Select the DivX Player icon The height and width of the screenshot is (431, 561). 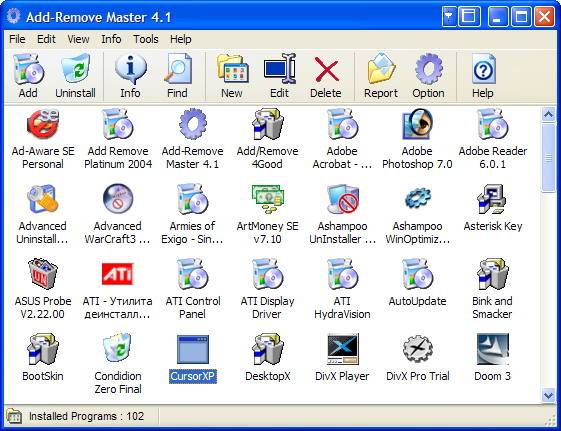[x=342, y=349]
